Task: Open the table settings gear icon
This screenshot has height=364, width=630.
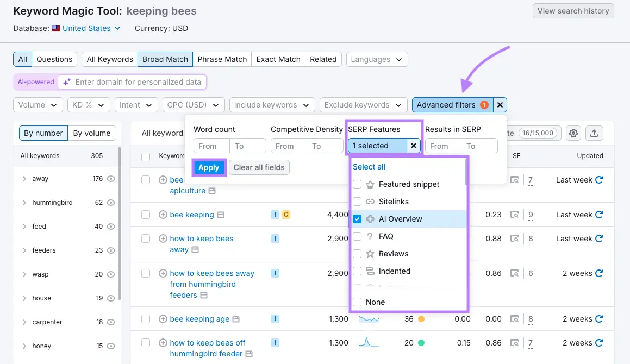Action: click(575, 133)
